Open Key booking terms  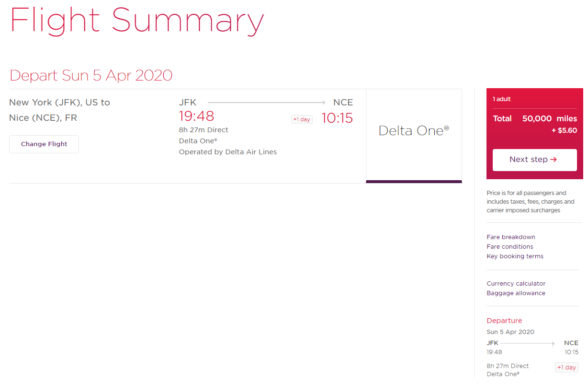click(515, 256)
